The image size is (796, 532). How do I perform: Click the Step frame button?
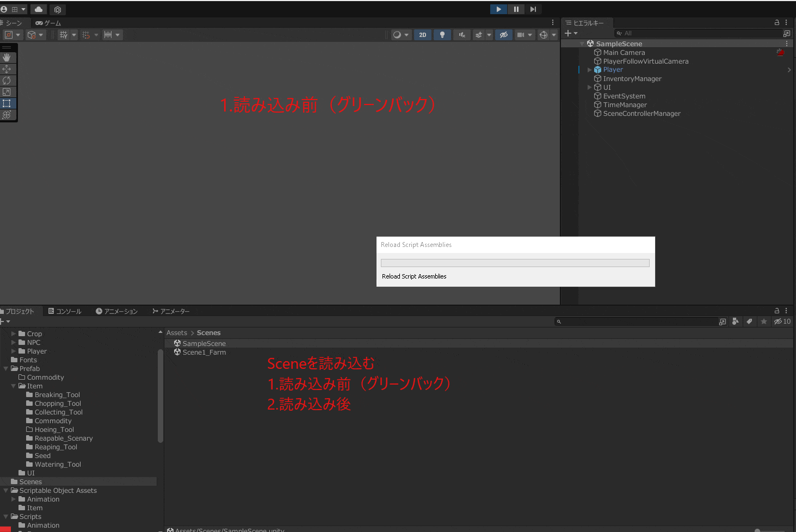pyautogui.click(x=533, y=9)
